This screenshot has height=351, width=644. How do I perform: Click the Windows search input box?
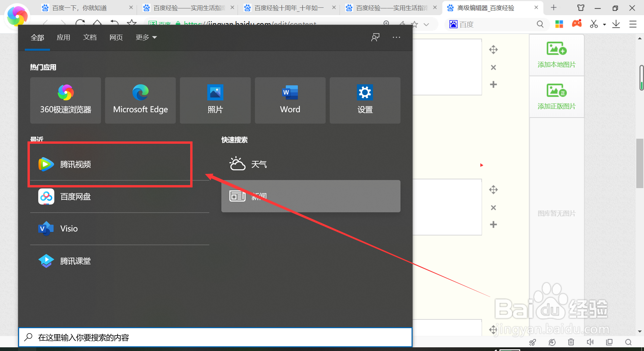point(215,337)
